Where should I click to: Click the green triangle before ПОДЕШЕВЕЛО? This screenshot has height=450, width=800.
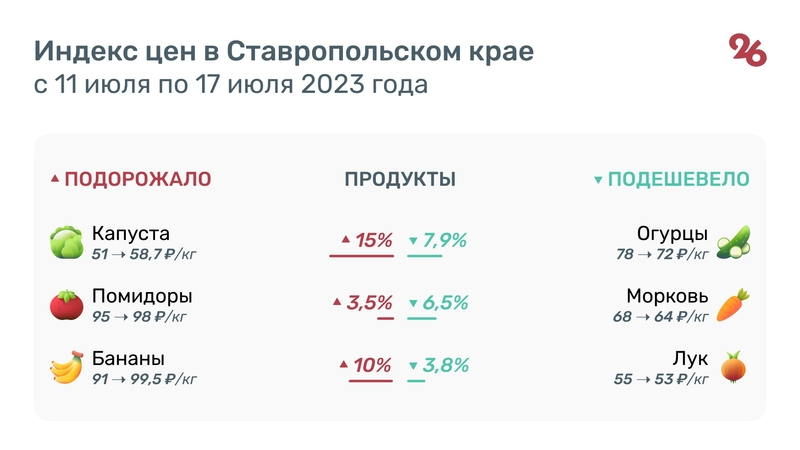[598, 180]
